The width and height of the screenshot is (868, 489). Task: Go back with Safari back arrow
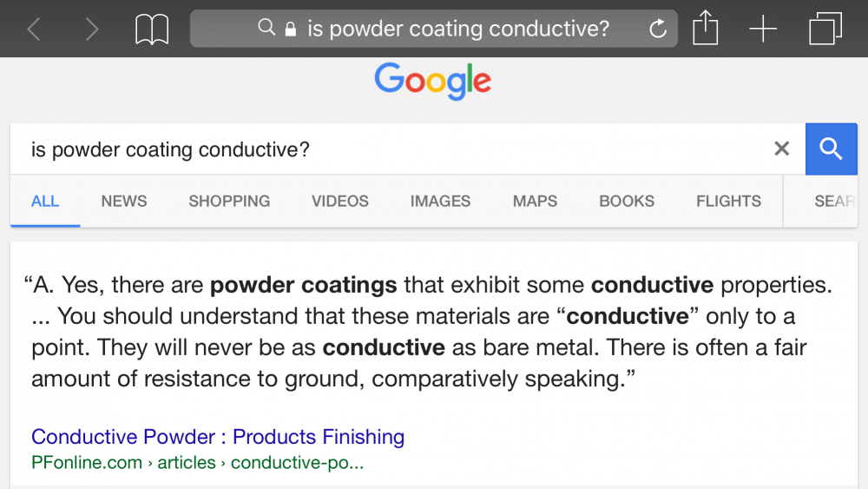[x=34, y=29]
